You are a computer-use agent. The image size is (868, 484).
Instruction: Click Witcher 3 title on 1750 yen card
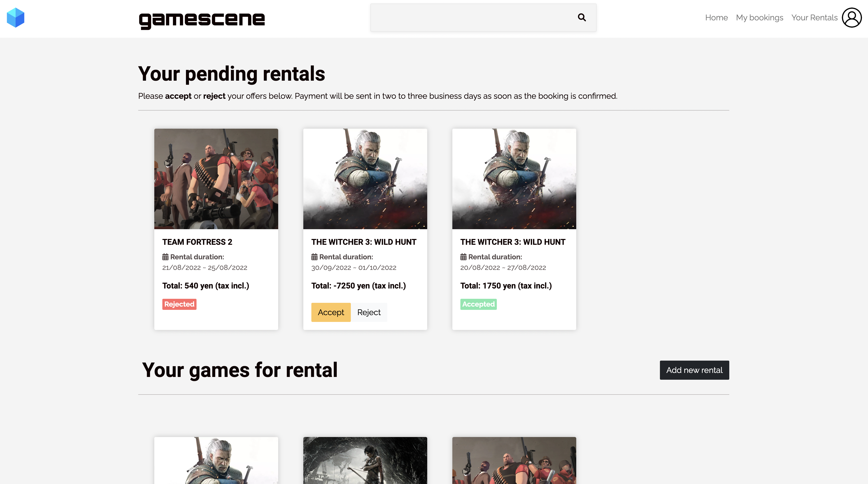tap(512, 242)
